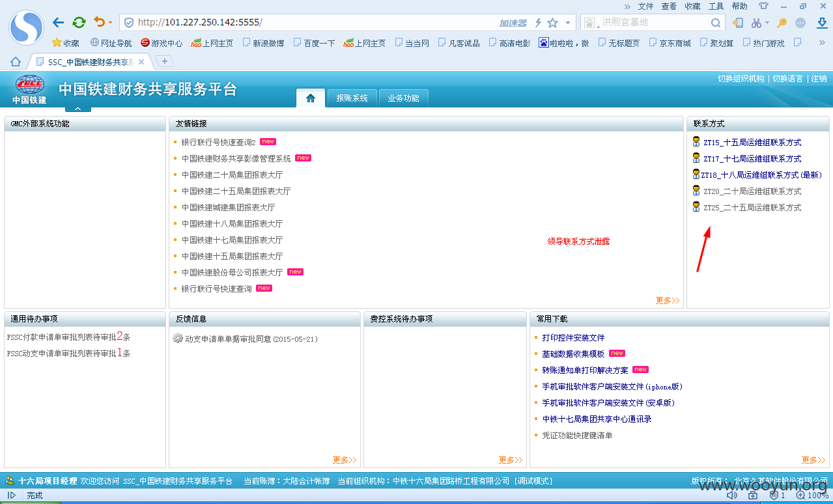Image resolution: width=833 pixels, height=504 pixels.
Task: Click the shirt skin icon in title bar
Action: (763, 6)
